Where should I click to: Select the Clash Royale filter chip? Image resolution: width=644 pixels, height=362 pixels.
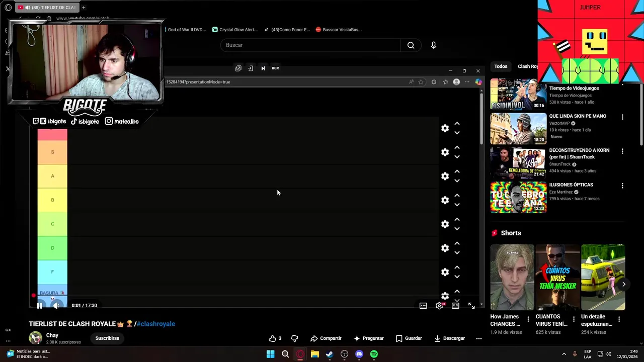coord(527,66)
